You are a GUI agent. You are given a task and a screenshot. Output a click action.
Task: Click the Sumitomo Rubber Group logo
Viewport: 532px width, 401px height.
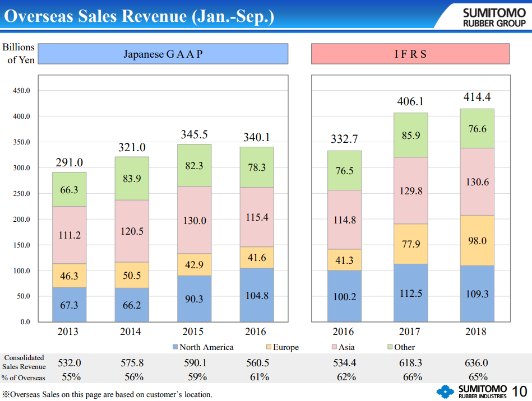(494, 17)
